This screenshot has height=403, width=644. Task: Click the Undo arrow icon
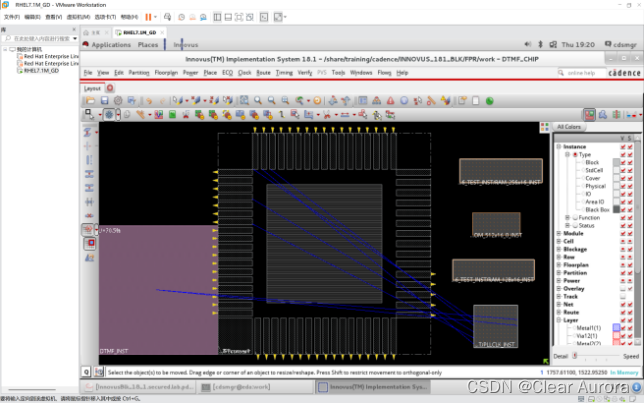pyautogui.click(x=149, y=101)
